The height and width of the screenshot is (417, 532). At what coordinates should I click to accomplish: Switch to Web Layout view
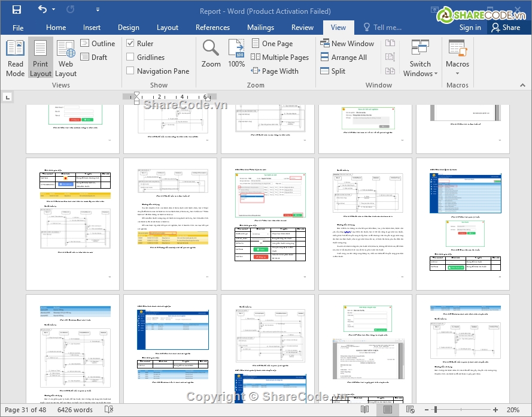(65, 58)
